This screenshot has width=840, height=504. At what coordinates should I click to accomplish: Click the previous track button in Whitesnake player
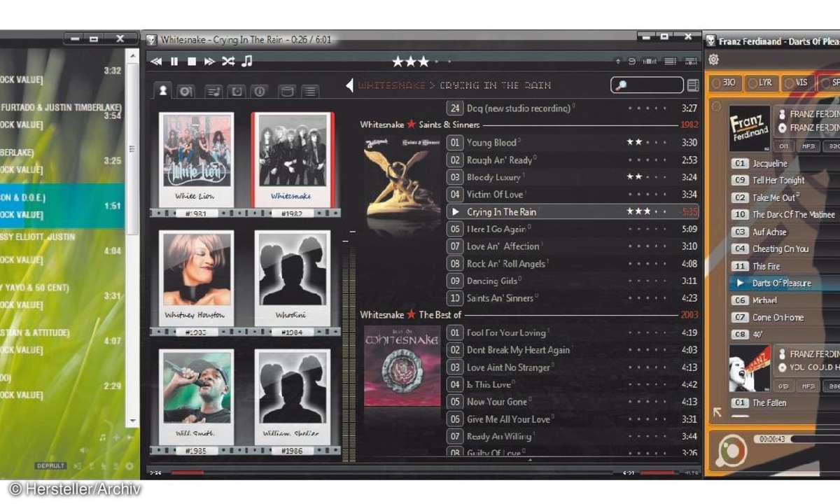coord(156,62)
